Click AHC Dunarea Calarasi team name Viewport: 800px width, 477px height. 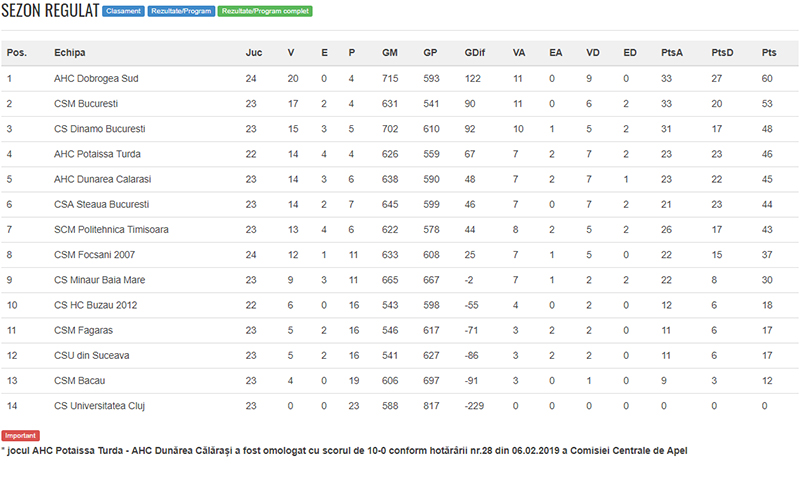[x=102, y=179]
